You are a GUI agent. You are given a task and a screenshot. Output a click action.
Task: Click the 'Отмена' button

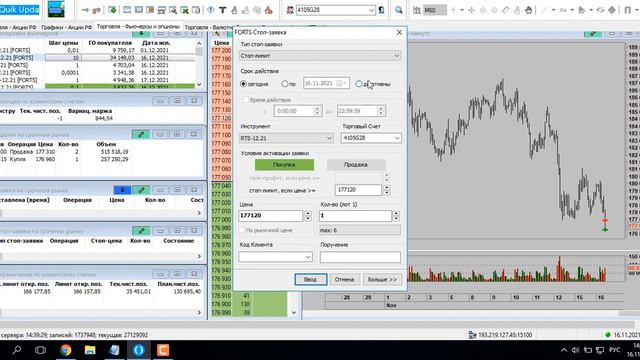(x=344, y=279)
